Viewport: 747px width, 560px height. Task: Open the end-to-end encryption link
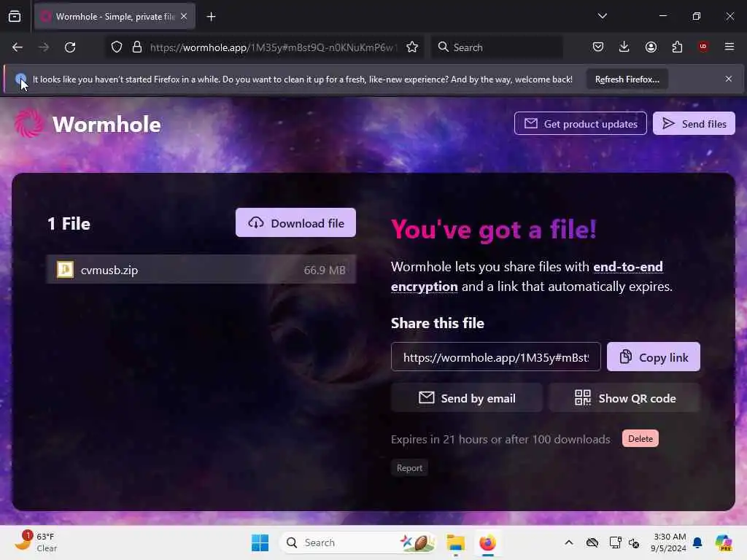click(527, 276)
